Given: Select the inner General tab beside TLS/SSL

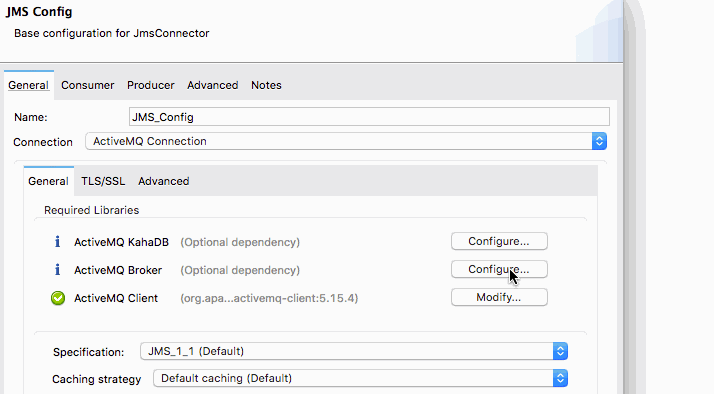Looking at the screenshot, I should point(48,181).
